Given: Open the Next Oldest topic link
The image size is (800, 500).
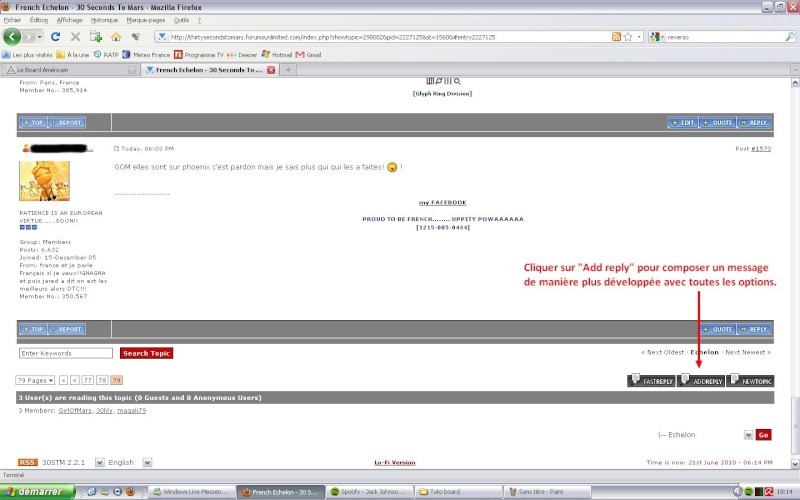Looking at the screenshot, I should (663, 352).
